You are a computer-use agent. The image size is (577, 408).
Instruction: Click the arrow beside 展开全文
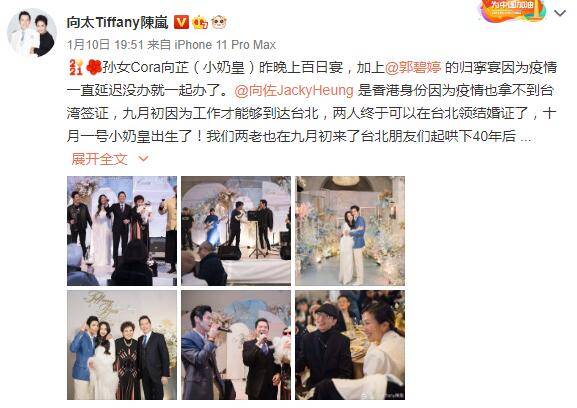pos(143,159)
